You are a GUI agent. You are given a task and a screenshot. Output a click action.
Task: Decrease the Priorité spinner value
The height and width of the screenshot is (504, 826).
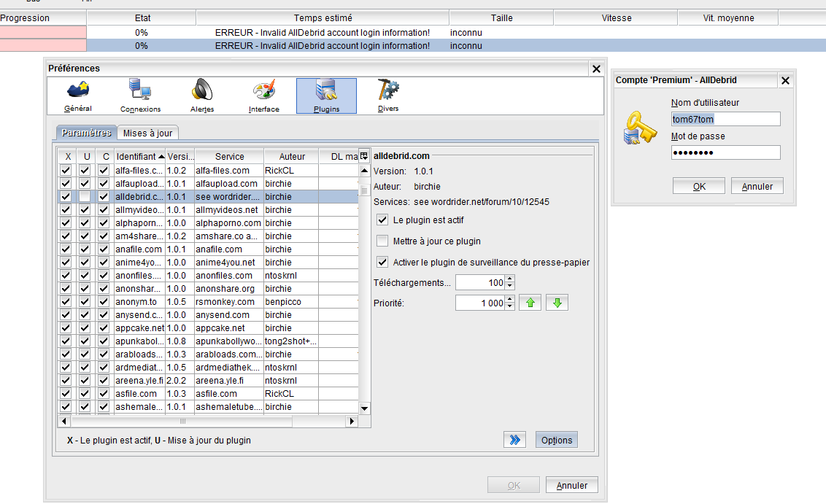coord(509,306)
